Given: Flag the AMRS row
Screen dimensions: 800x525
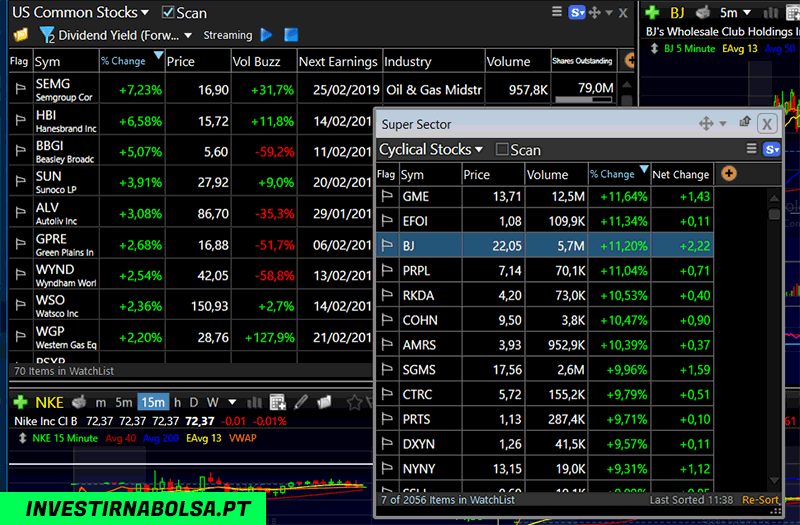Looking at the screenshot, I should [x=387, y=344].
